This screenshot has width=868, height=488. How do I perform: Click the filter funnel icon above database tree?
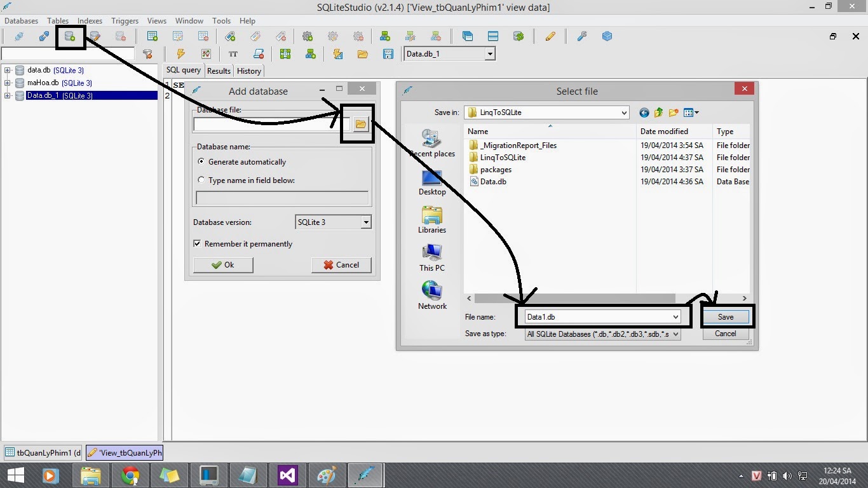coord(147,54)
